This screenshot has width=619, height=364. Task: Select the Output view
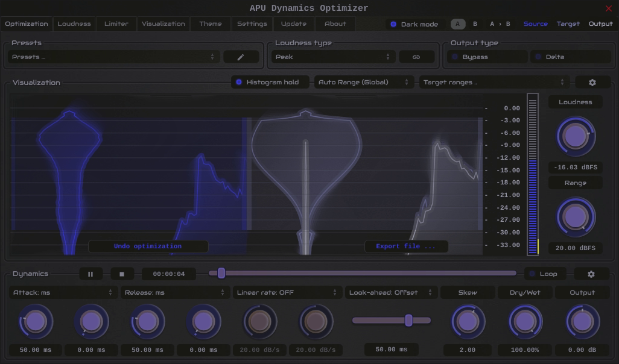[600, 24]
